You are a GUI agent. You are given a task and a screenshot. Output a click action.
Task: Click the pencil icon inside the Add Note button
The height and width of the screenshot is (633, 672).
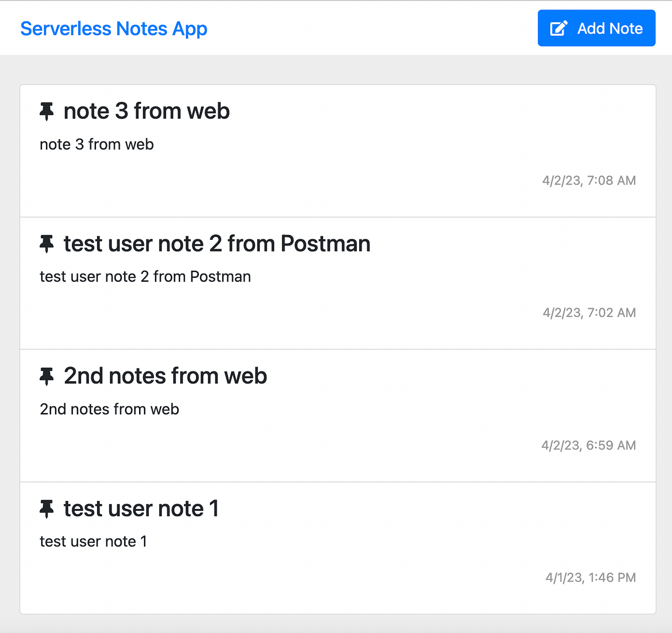click(558, 28)
